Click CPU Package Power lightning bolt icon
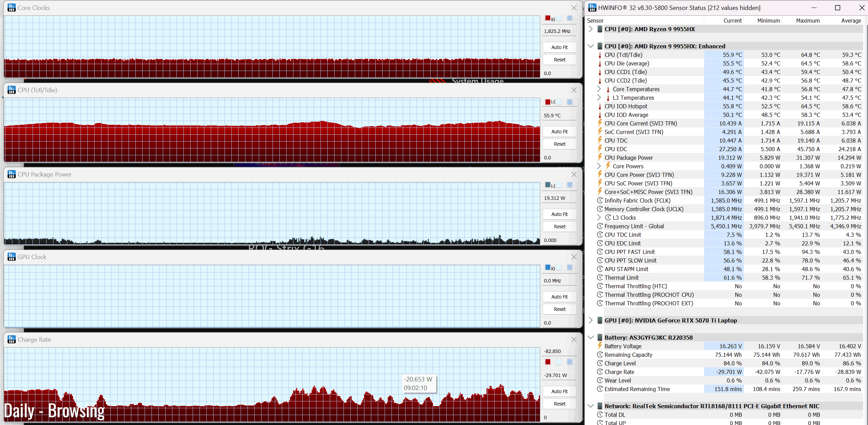 click(x=600, y=157)
